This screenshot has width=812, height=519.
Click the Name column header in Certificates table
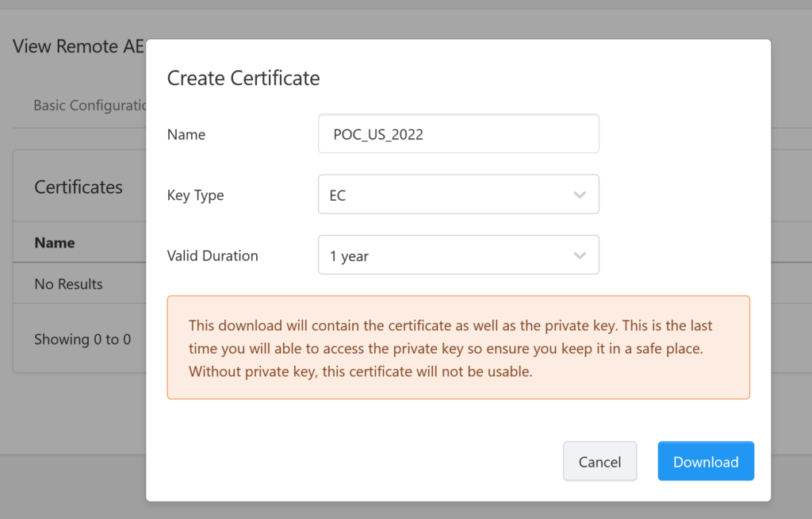coord(55,243)
